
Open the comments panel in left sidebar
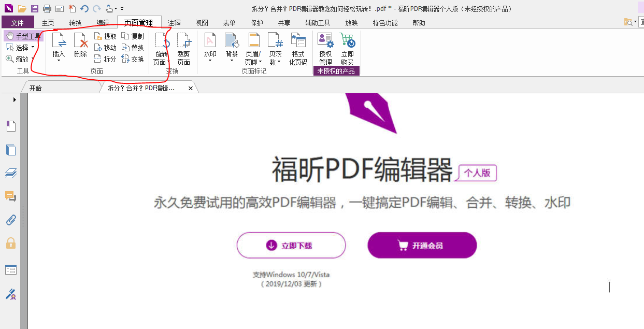(10, 196)
